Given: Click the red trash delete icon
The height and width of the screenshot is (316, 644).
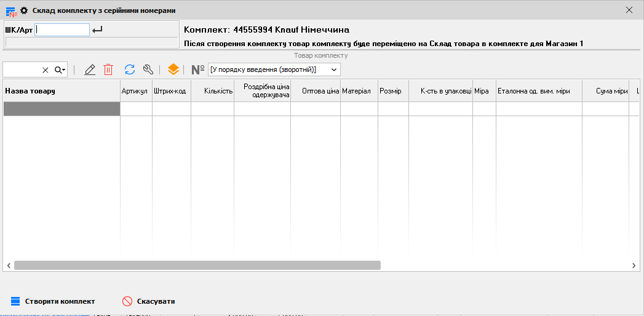Looking at the screenshot, I should click(108, 70).
